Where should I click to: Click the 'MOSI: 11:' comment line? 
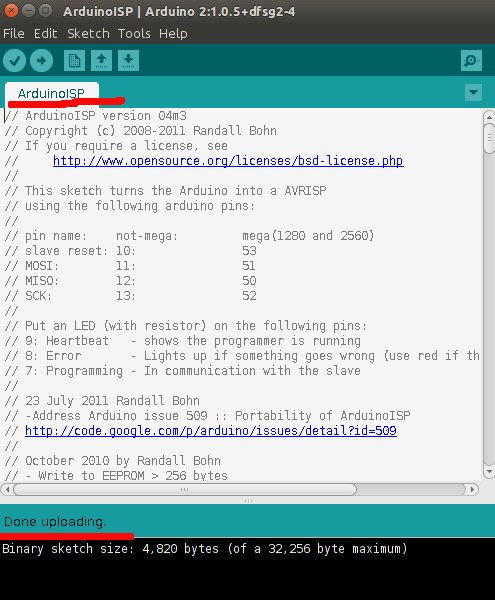[130, 266]
